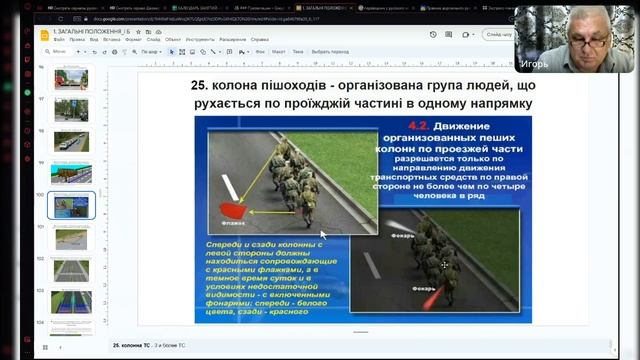Screen dimensions: 640x360
Task: Star the presentation title
Action: click(x=138, y=31)
